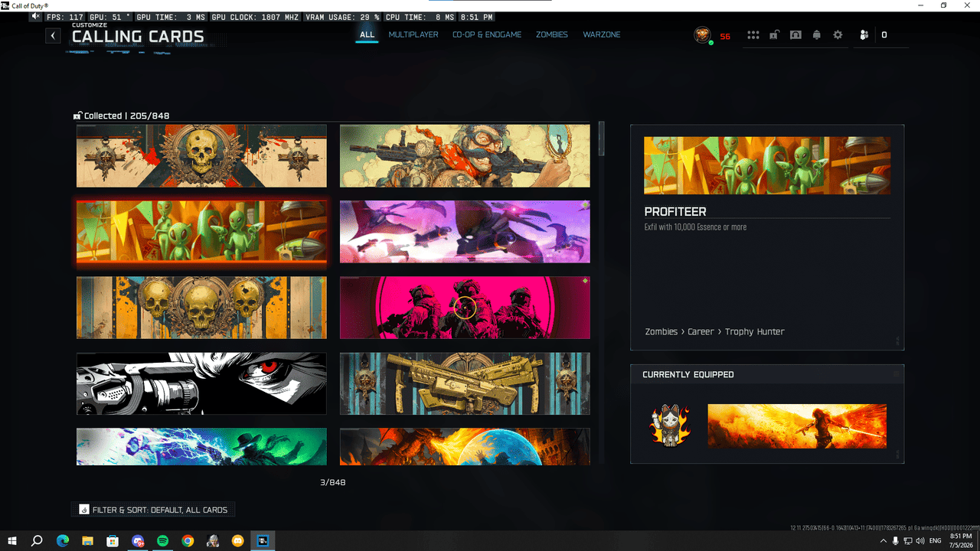Open taskbar search magnifier
The image size is (980, 551).
[37, 541]
